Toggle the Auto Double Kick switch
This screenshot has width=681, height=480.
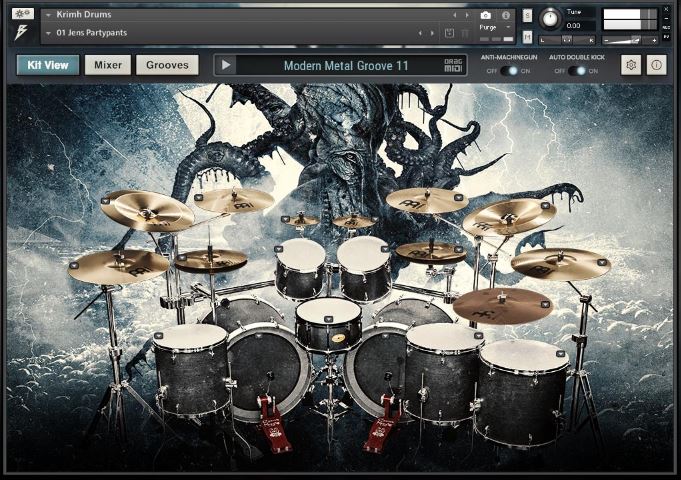pos(577,71)
